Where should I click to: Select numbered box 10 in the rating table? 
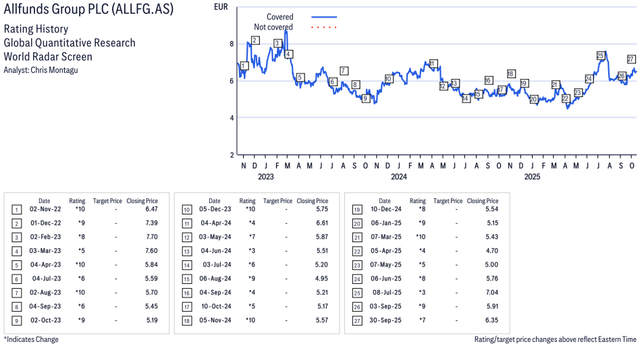[x=186, y=210]
